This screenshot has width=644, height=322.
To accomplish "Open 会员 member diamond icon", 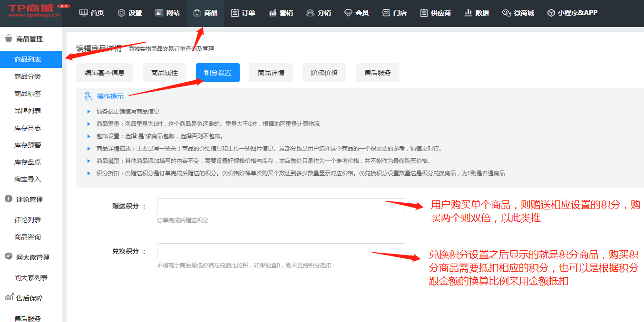I will pyautogui.click(x=349, y=13).
